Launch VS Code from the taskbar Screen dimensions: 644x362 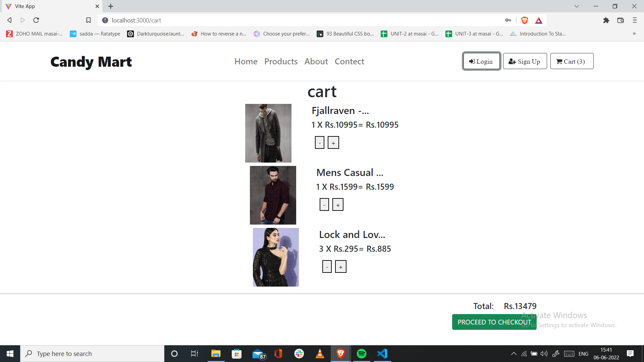[x=382, y=353]
